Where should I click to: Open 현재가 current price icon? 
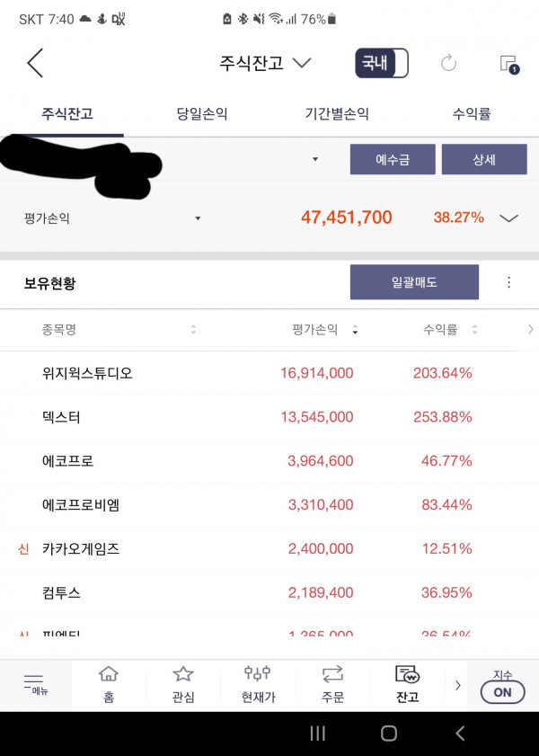point(258,685)
